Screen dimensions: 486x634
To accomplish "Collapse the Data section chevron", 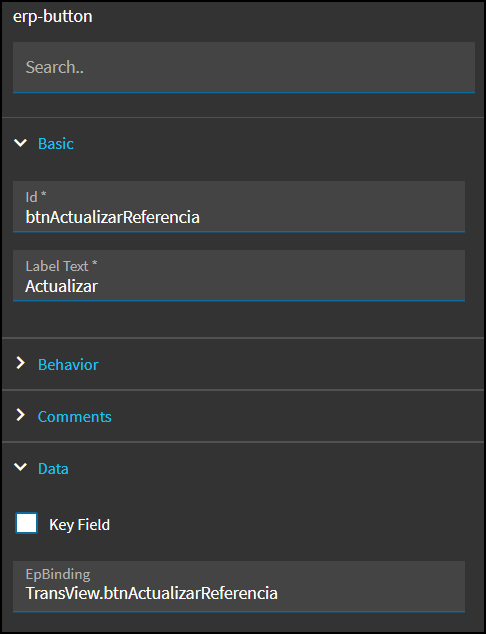I will (x=20, y=468).
